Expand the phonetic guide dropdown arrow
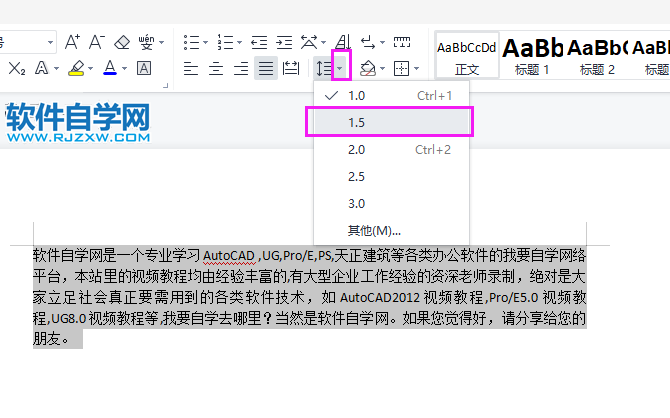This screenshot has height=418, width=670. (x=162, y=42)
